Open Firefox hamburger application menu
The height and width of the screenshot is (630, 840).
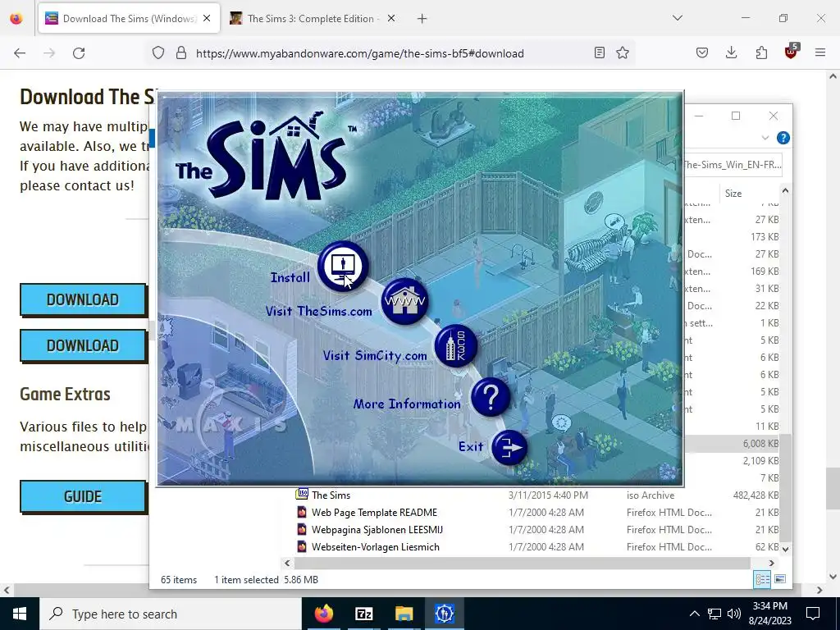(x=820, y=52)
